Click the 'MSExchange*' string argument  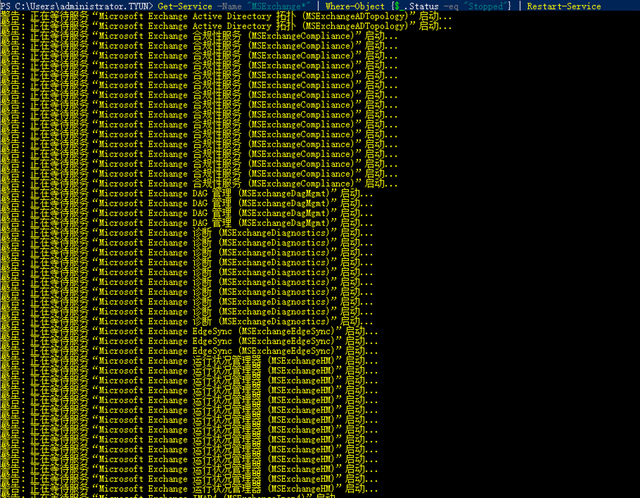(281, 6)
